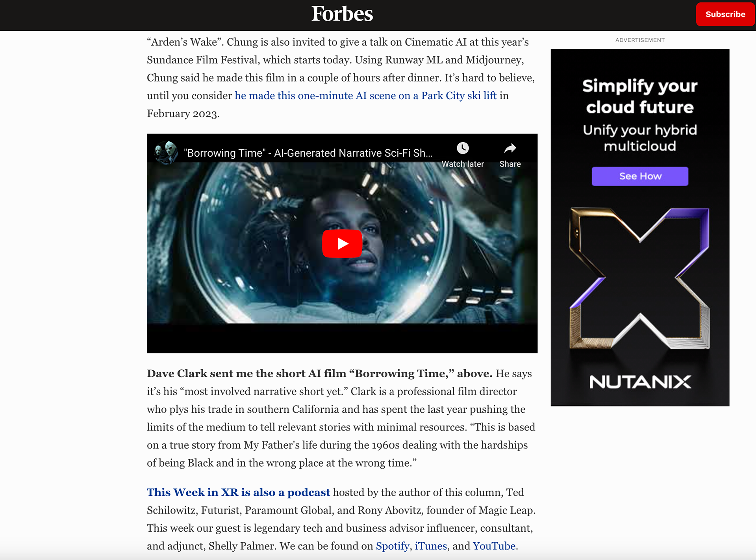Follow 'This Week in XR is also a podcast' link
This screenshot has width=756, height=560.
(238, 492)
